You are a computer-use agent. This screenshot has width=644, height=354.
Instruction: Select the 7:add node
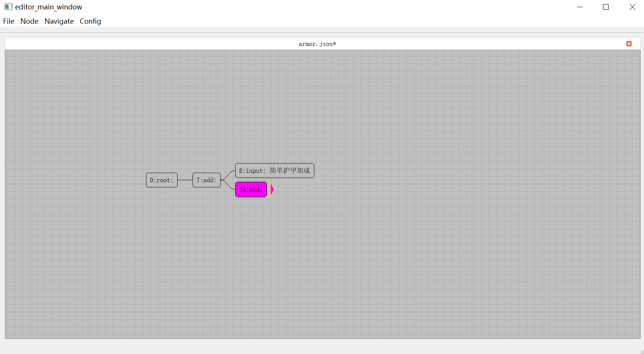coord(207,180)
